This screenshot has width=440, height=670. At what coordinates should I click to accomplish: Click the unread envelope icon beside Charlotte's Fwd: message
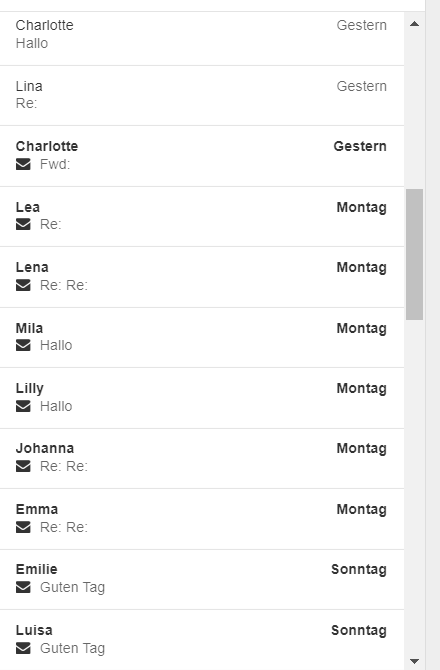[23, 164]
